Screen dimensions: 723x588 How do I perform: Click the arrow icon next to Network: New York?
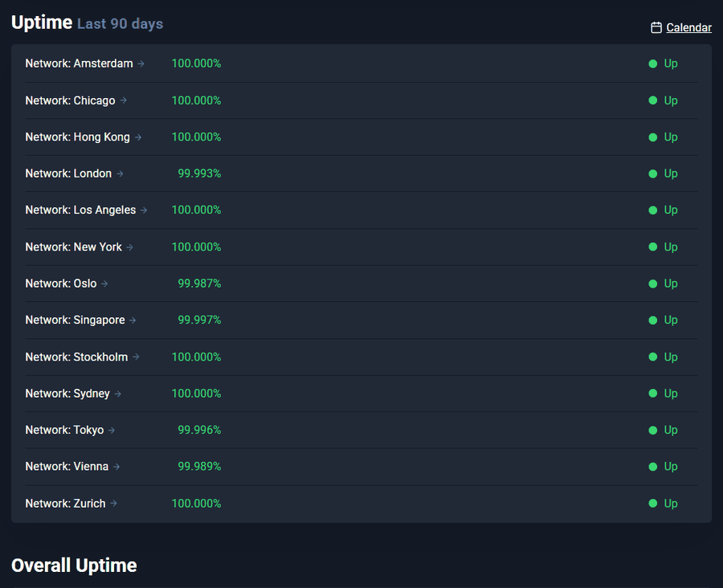(129, 247)
